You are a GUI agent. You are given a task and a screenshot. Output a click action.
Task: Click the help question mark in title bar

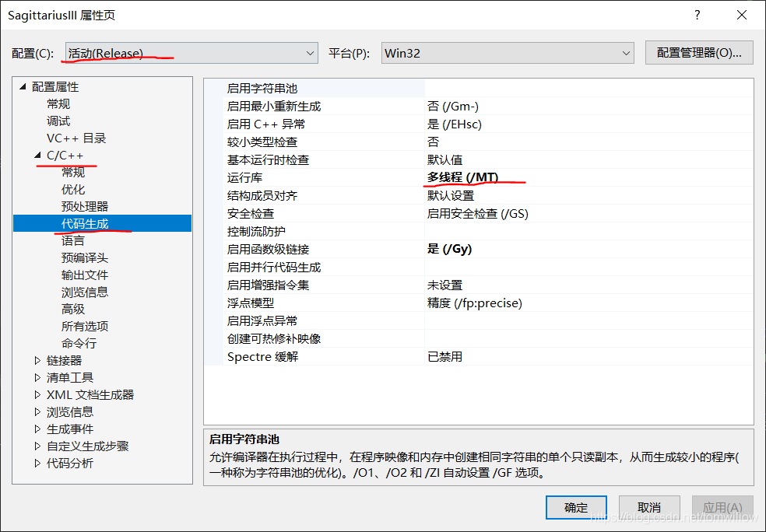(x=697, y=15)
